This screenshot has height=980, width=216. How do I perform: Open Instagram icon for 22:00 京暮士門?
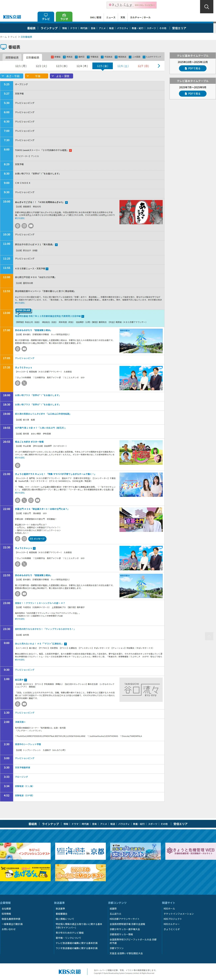pyautogui.click(x=24, y=539)
